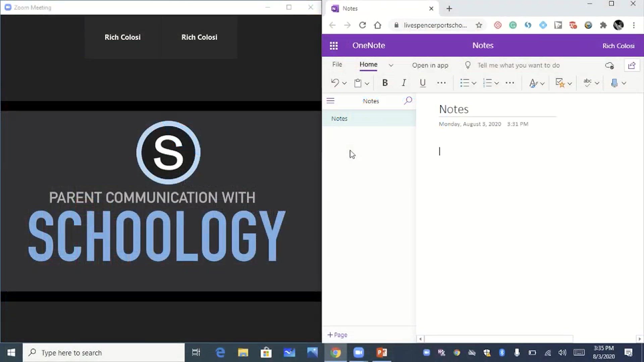Select the Home ribbon tab
The image size is (644, 362).
point(368,65)
